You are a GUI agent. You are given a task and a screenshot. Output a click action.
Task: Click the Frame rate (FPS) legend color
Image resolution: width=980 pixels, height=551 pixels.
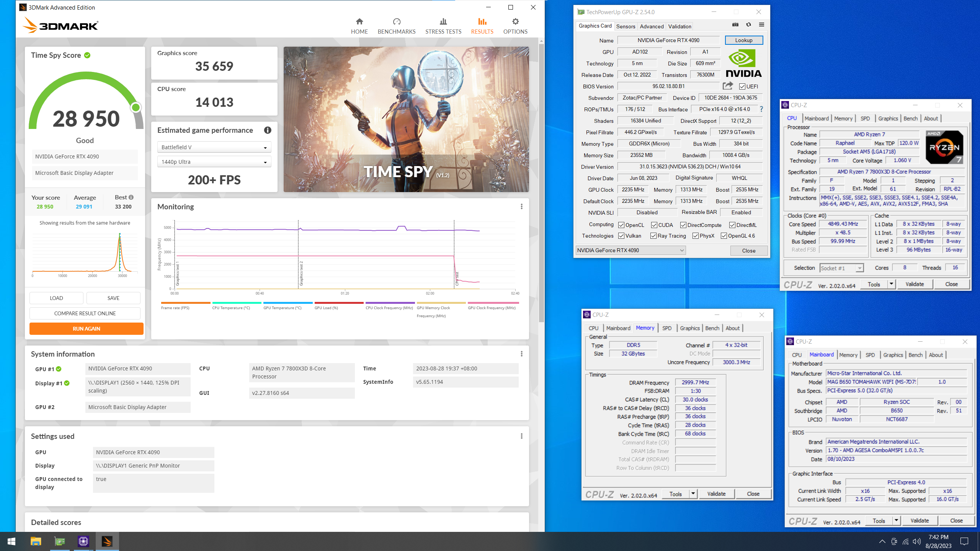coord(186,303)
